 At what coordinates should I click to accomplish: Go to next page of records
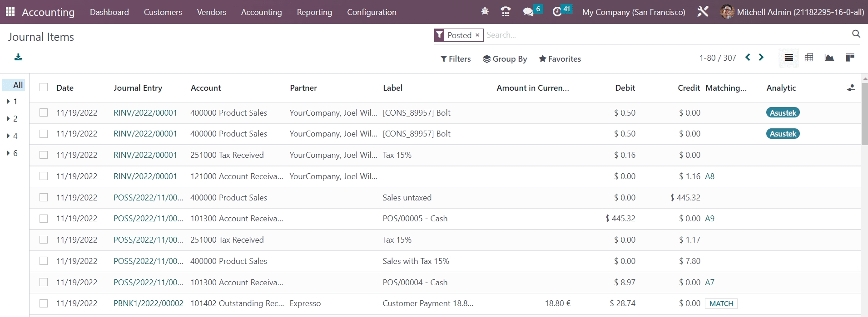[761, 58]
